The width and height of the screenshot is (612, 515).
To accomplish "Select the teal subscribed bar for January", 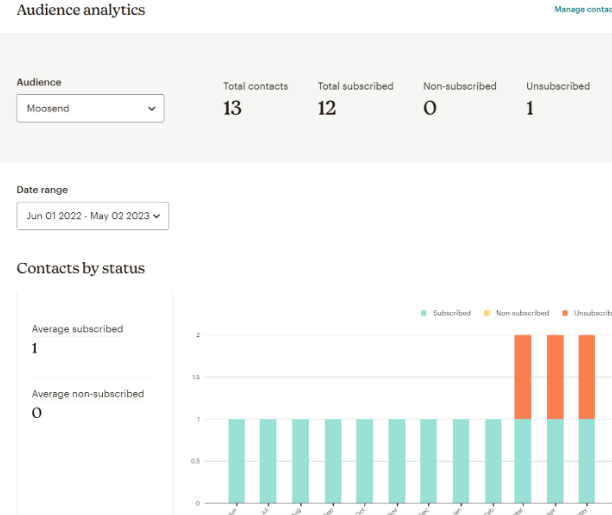I will 460,460.
